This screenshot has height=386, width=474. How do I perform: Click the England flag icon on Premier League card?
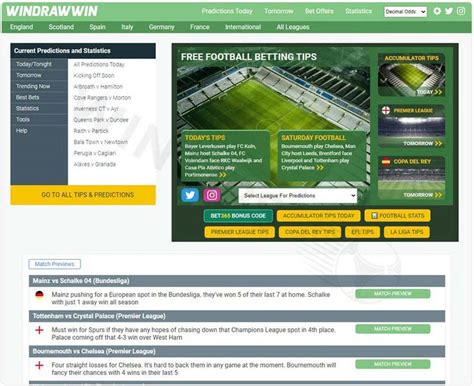click(386, 110)
